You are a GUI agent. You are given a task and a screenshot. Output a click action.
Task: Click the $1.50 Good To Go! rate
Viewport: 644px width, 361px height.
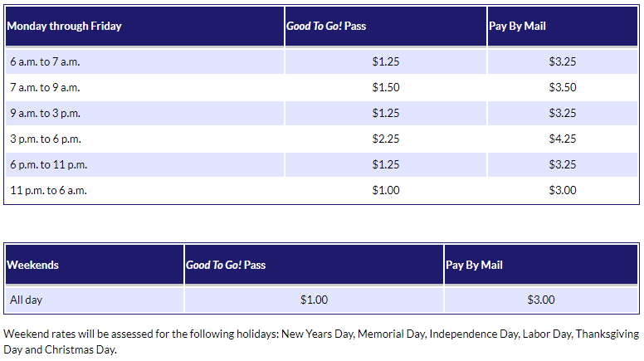point(386,87)
